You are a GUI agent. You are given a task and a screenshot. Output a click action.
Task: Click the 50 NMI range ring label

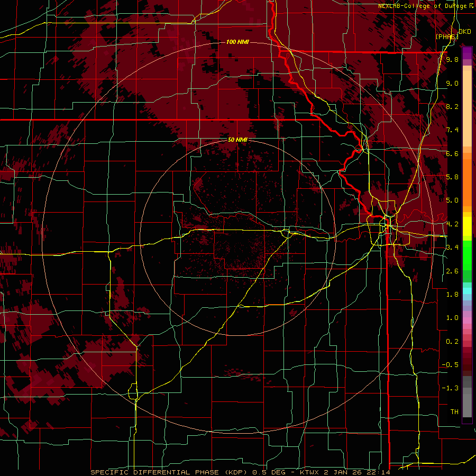coord(237,140)
